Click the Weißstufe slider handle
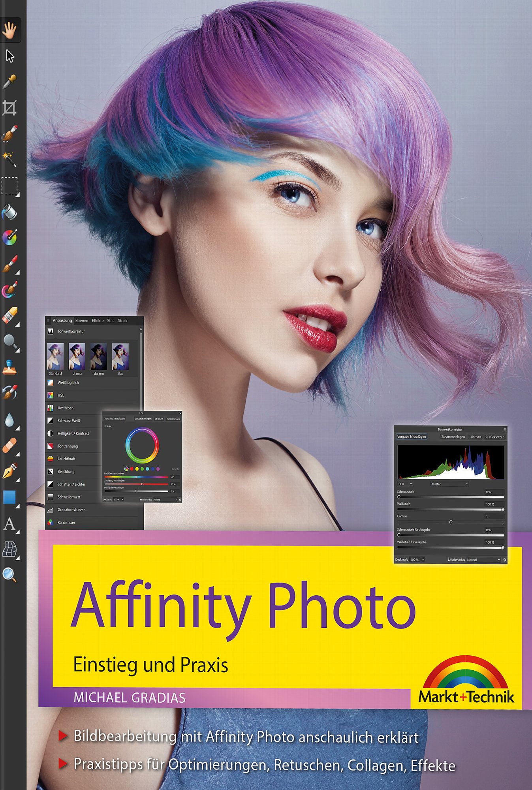 (503, 510)
